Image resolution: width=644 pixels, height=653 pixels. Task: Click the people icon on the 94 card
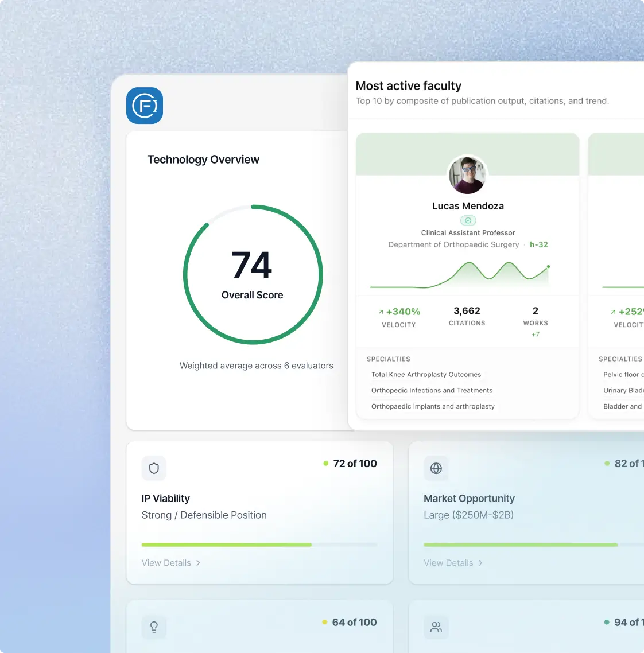click(x=436, y=627)
